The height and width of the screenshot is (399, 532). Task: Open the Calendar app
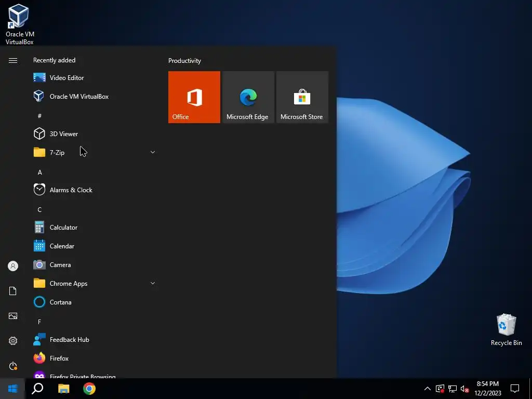click(95, 246)
